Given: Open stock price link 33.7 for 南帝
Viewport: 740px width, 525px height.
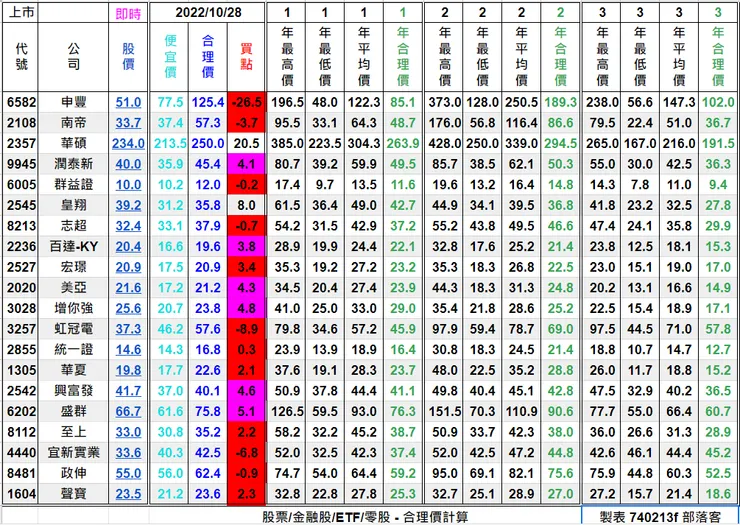Looking at the screenshot, I should [128, 123].
